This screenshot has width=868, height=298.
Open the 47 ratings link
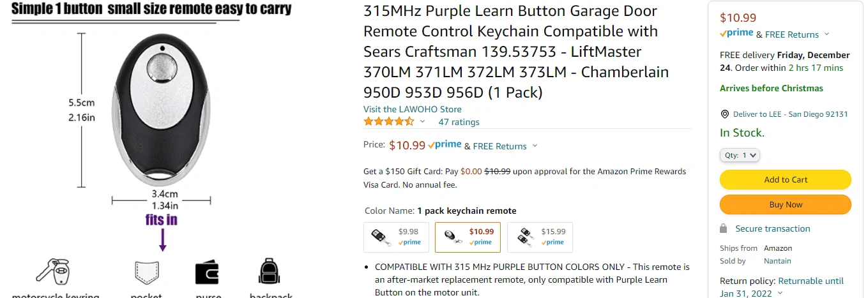[459, 122]
